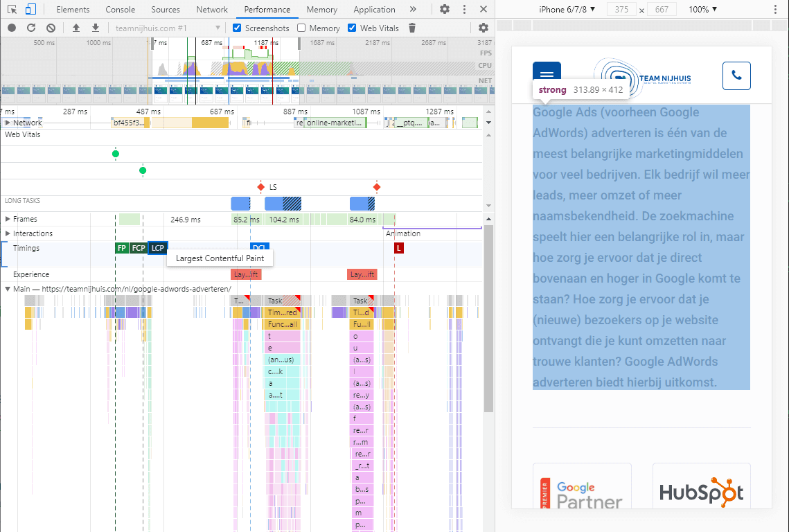Click the Network track scroll up arrow
The width and height of the screenshot is (789, 532).
coord(488,112)
